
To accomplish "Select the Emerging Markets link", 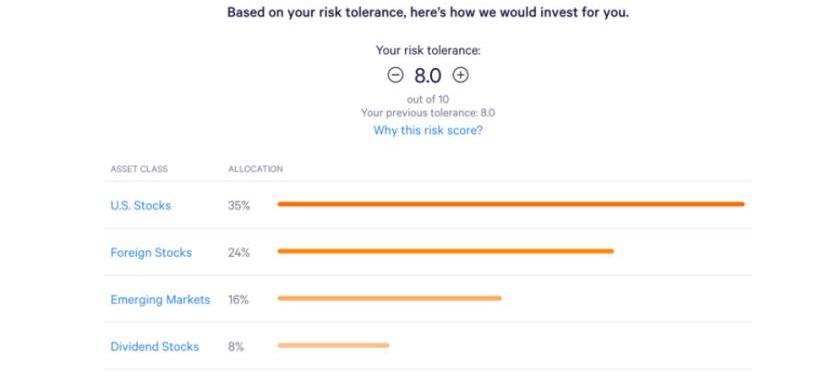I will [160, 300].
